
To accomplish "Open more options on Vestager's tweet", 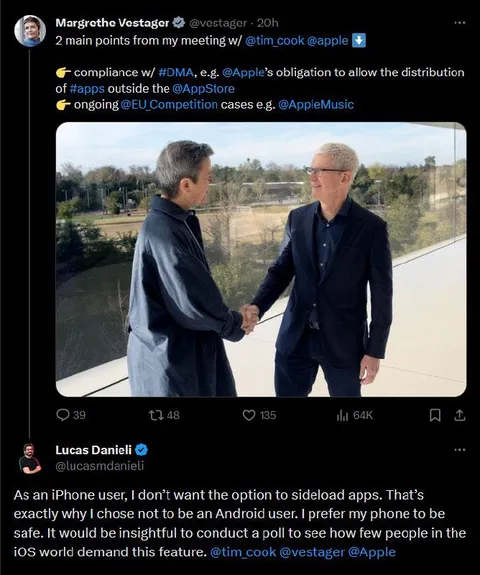I will click(459, 23).
